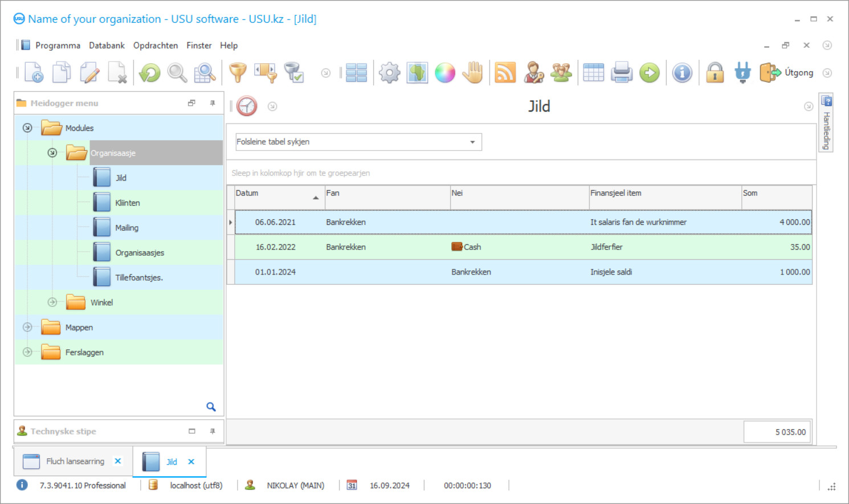
Task: Pin the Technyske stipe panel
Action: (x=213, y=431)
